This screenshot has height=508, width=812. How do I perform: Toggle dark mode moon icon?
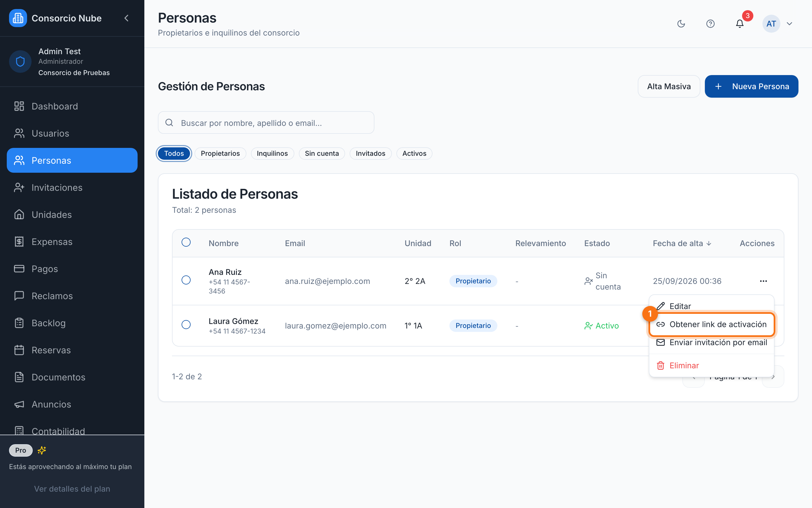pos(681,23)
